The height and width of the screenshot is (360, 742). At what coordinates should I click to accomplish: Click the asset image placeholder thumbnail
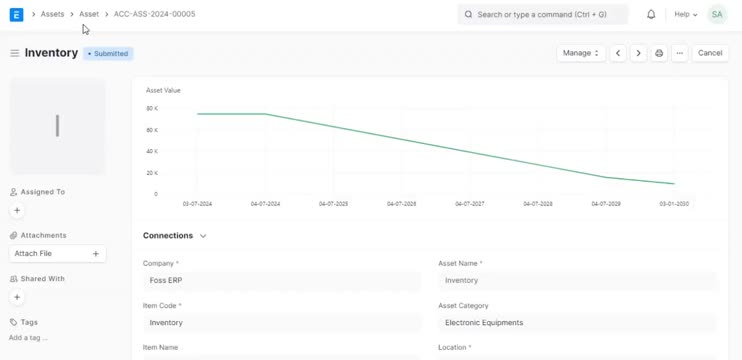(x=58, y=126)
